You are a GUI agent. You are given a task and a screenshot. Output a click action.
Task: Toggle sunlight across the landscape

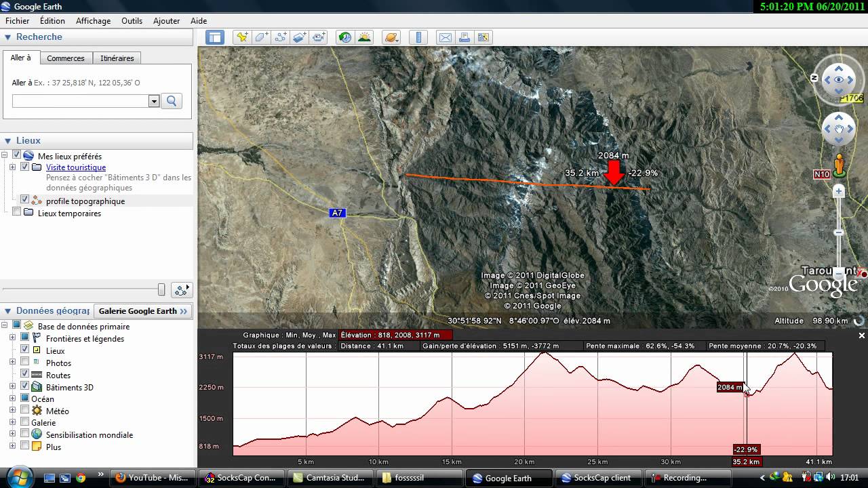pos(365,37)
